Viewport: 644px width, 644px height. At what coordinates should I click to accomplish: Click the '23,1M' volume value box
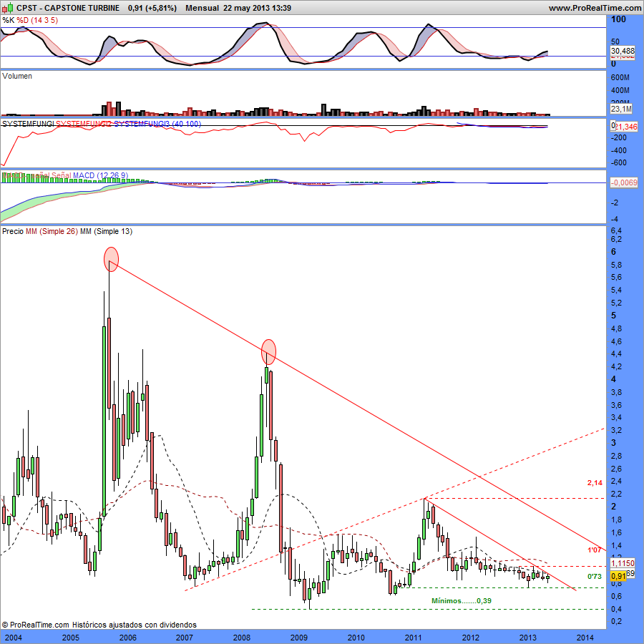coord(621,109)
